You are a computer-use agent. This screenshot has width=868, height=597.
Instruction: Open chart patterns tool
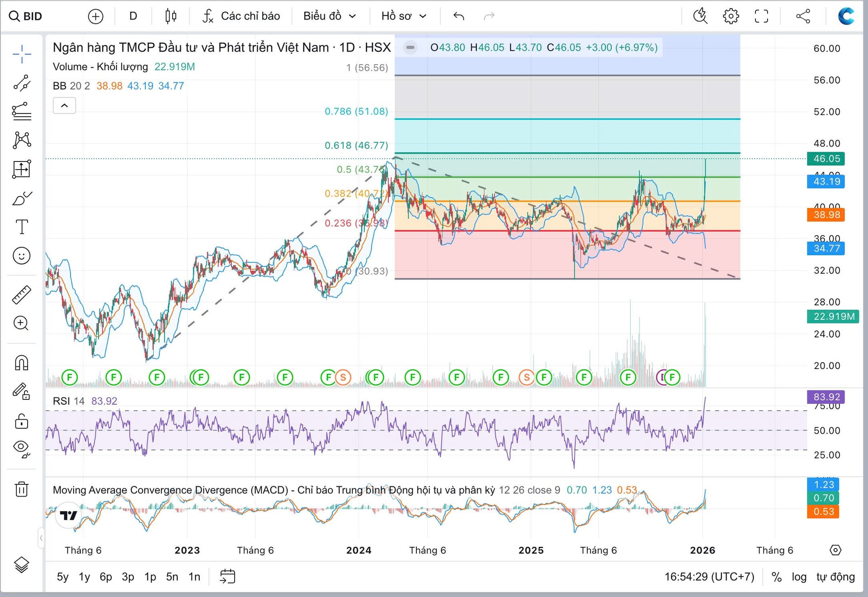click(x=22, y=140)
